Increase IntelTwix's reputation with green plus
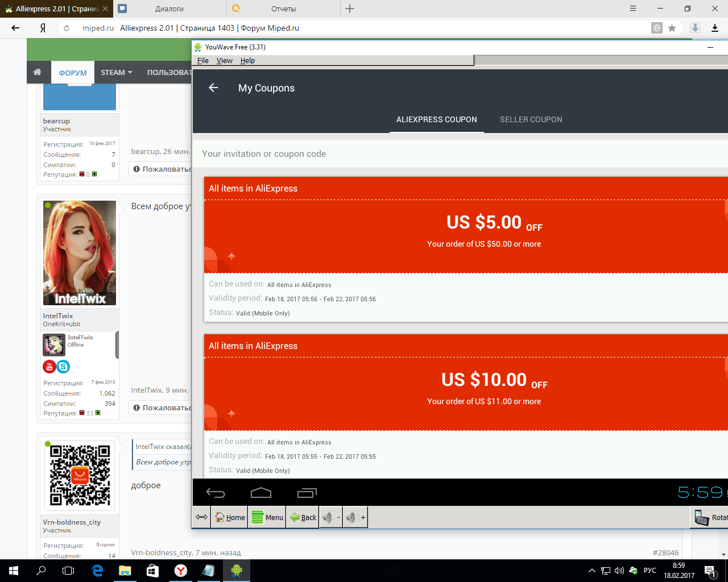Image resolution: width=728 pixels, height=582 pixels. pyautogui.click(x=98, y=413)
